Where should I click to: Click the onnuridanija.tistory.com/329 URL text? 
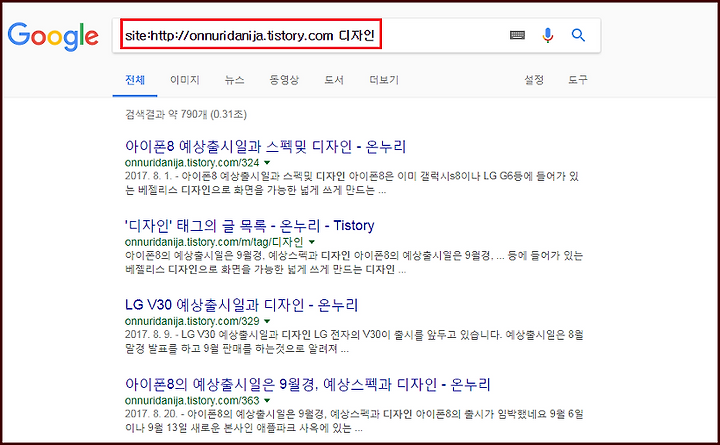pyautogui.click(x=192, y=321)
